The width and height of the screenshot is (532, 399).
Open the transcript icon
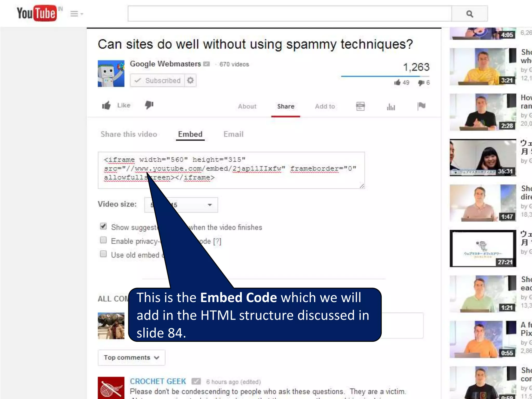pyautogui.click(x=360, y=106)
